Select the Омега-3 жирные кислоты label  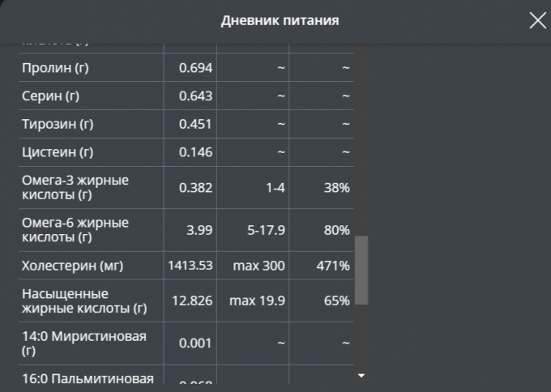tap(75, 187)
